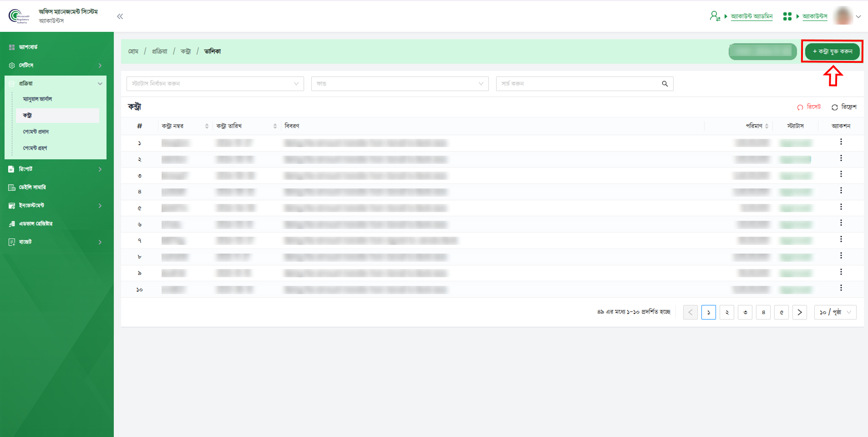Open the app grid module icon

click(787, 16)
